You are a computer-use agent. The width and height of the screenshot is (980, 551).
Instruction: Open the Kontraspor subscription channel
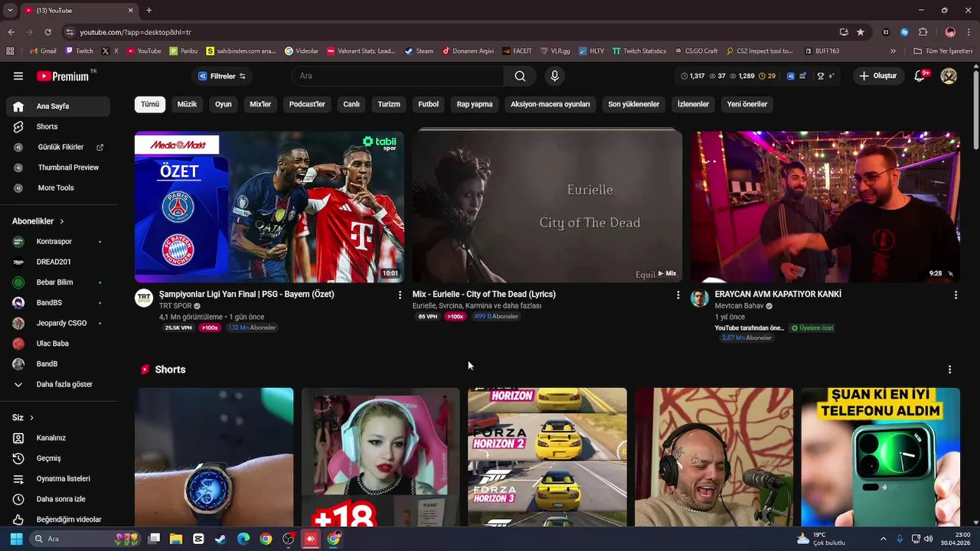(58, 242)
